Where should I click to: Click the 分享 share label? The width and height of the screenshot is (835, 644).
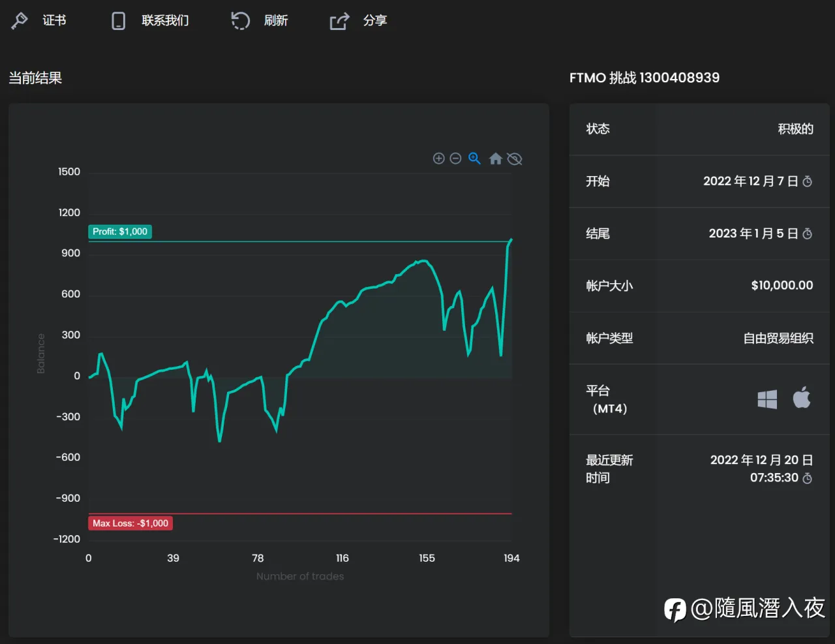[375, 21]
